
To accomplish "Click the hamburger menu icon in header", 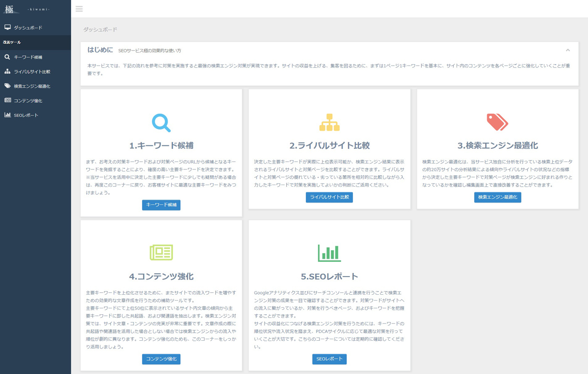I will click(x=79, y=9).
